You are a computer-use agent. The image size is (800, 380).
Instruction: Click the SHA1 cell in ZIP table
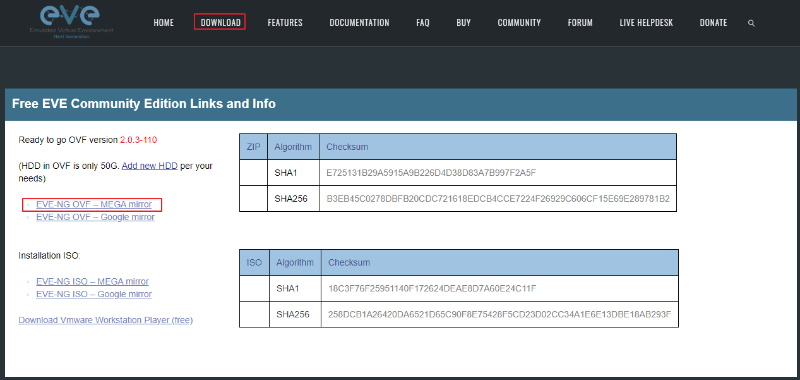pyautogui.click(x=293, y=173)
